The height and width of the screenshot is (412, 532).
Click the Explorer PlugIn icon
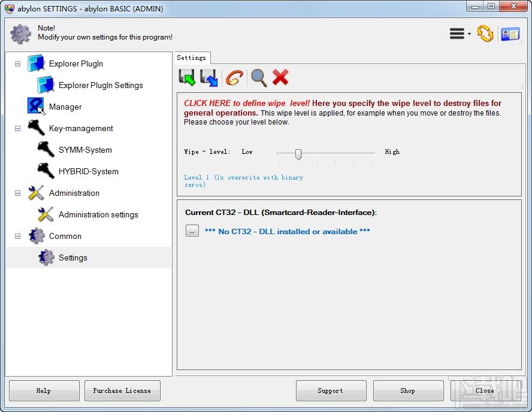(36, 63)
